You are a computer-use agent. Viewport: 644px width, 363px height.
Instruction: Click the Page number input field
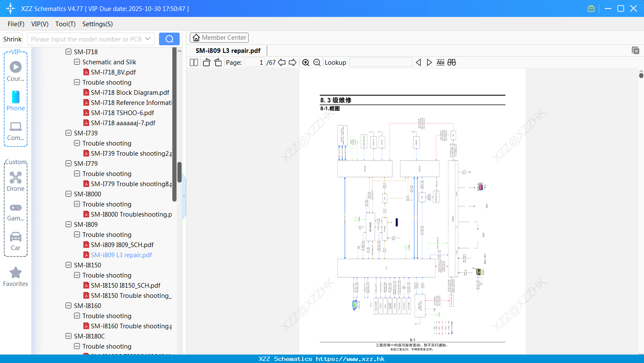[x=255, y=62]
